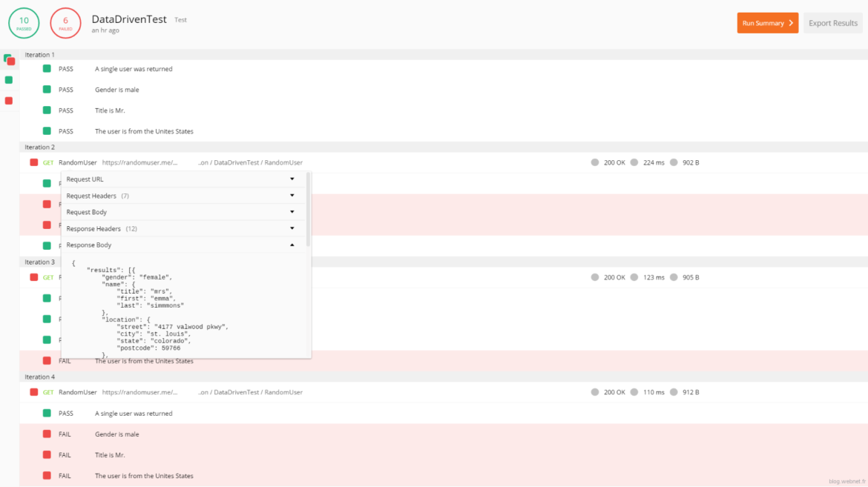Click the DataDrivenTest title heading
The height and width of the screenshot is (487, 868).
point(128,19)
